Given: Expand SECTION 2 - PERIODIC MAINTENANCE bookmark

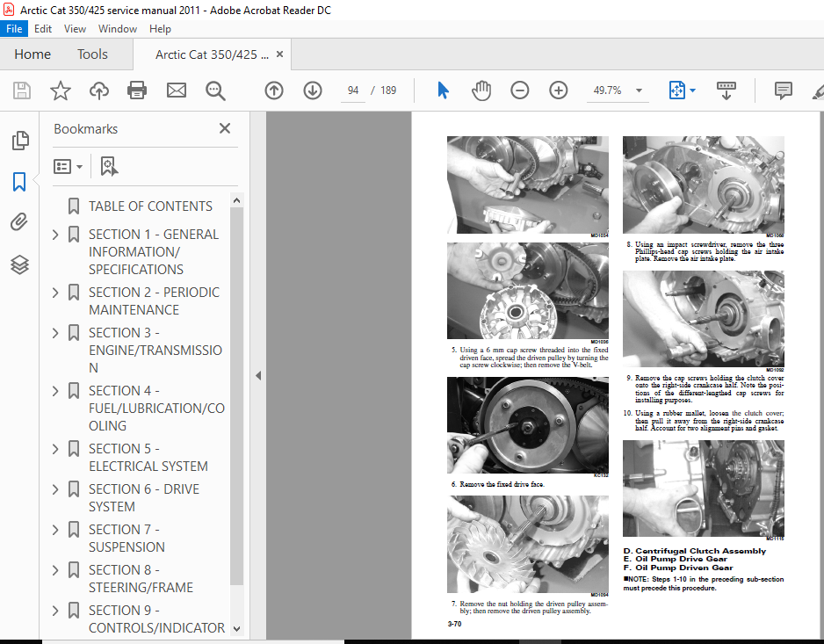Looking at the screenshot, I should pyautogui.click(x=55, y=293).
